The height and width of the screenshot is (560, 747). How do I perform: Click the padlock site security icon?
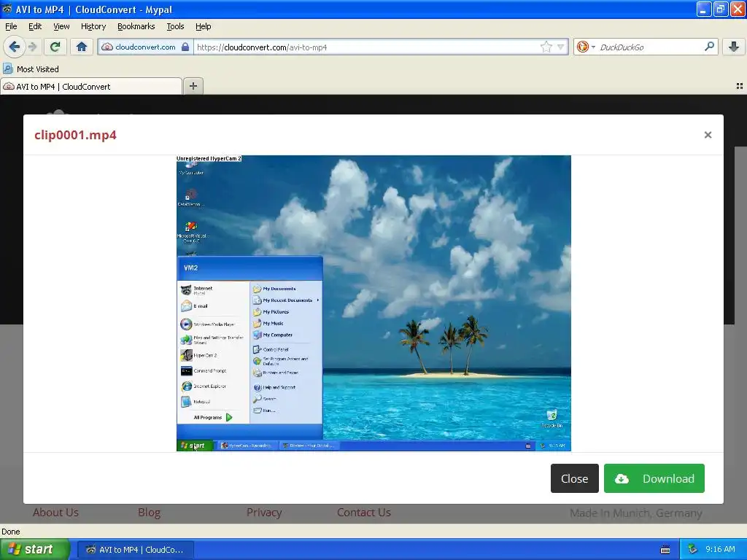point(185,47)
